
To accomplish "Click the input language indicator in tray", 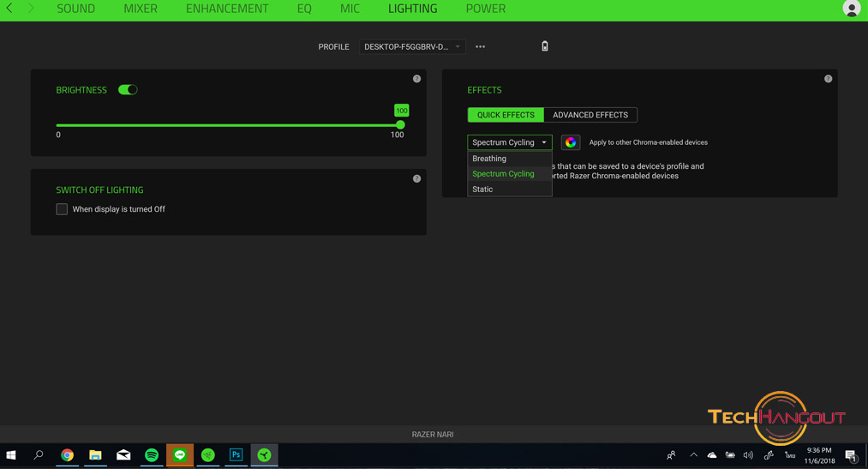I will coord(790,455).
